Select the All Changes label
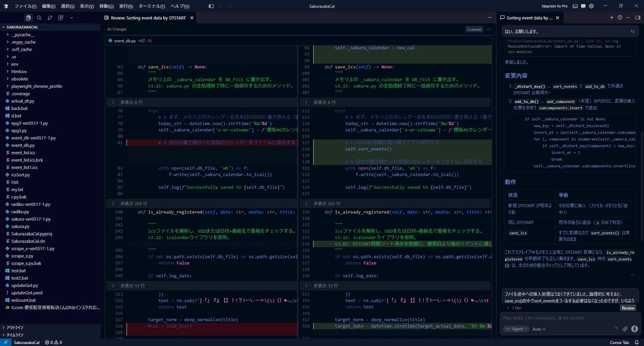644x346 pixels. click(117, 30)
